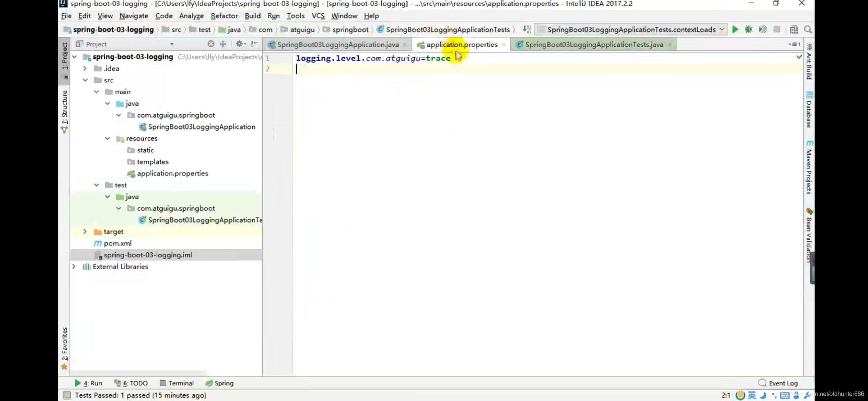Select pom.xml in project tree
Viewport: 868px width, 401px height.
coord(118,243)
